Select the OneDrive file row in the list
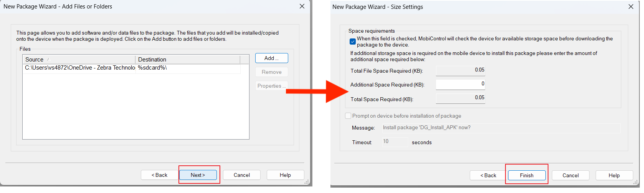644x193 pixels. point(80,68)
